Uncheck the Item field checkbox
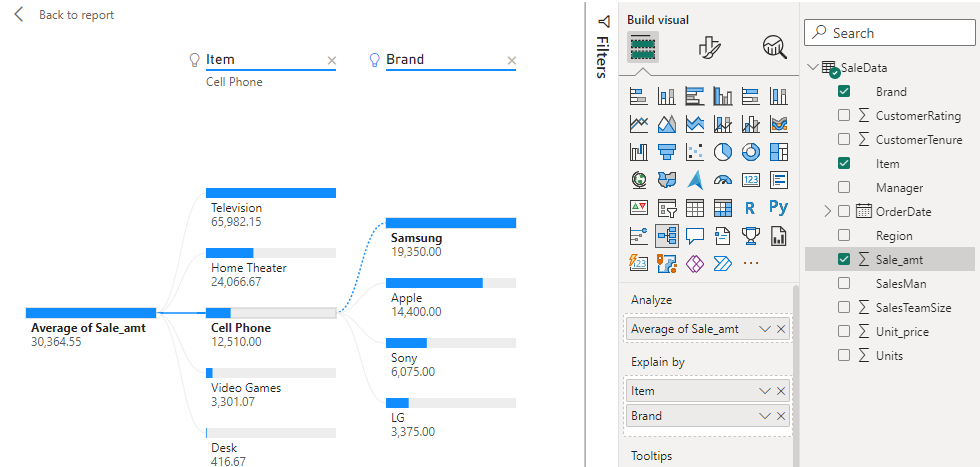 pyautogui.click(x=844, y=163)
